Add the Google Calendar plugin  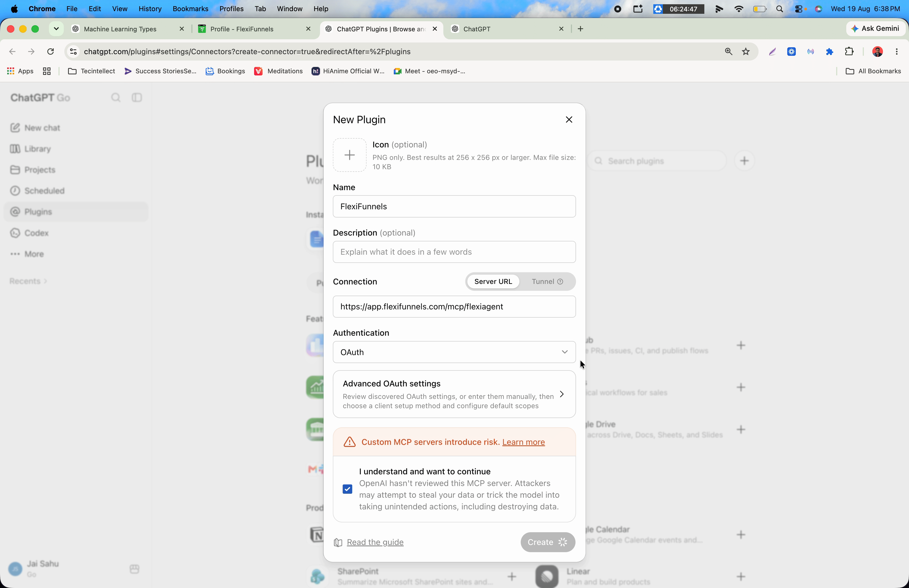click(x=740, y=535)
